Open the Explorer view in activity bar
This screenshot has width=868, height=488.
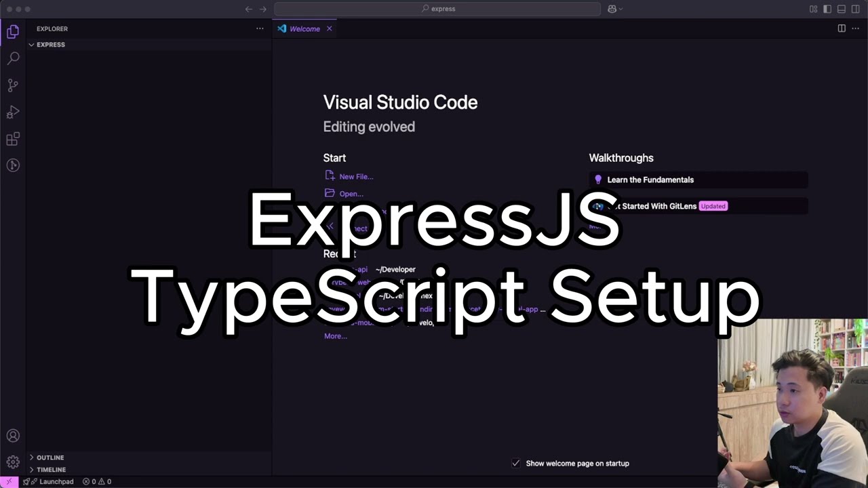pyautogui.click(x=13, y=31)
